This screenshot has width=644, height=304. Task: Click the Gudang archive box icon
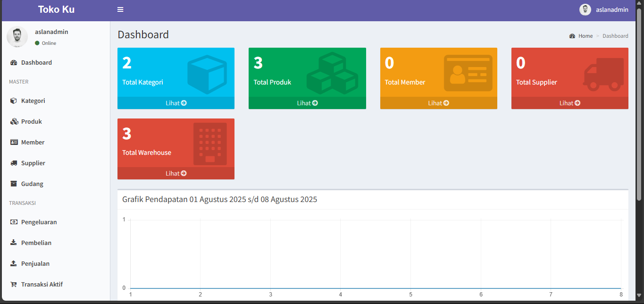point(14,184)
